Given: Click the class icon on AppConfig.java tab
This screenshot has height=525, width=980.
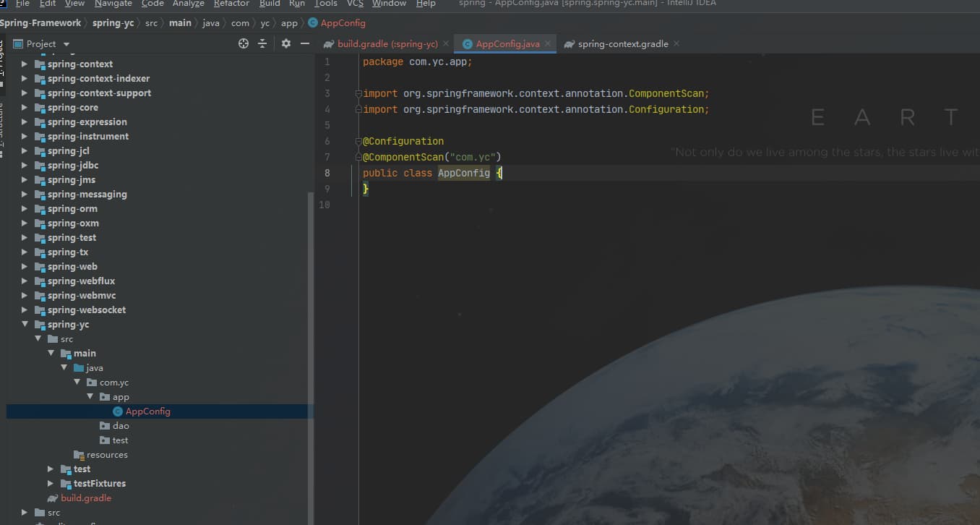Looking at the screenshot, I should point(468,44).
